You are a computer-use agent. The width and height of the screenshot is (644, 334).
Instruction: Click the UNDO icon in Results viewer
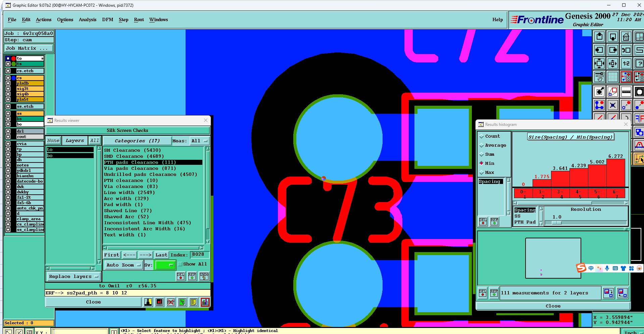[x=204, y=276]
